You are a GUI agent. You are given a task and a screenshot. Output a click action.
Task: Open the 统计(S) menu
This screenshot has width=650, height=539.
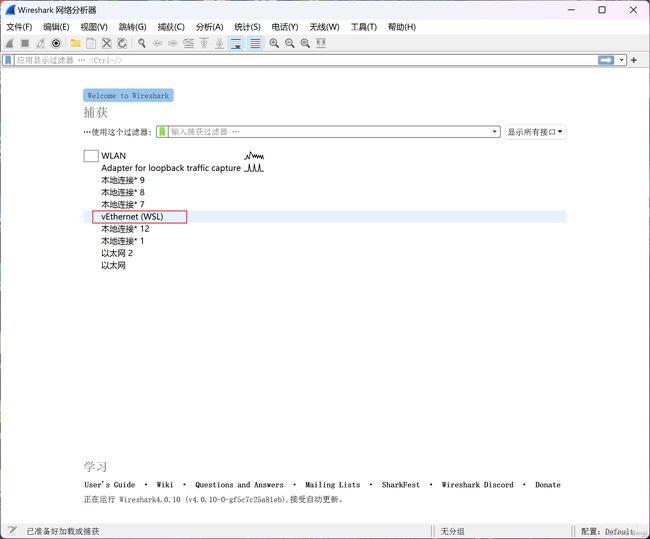click(x=247, y=27)
